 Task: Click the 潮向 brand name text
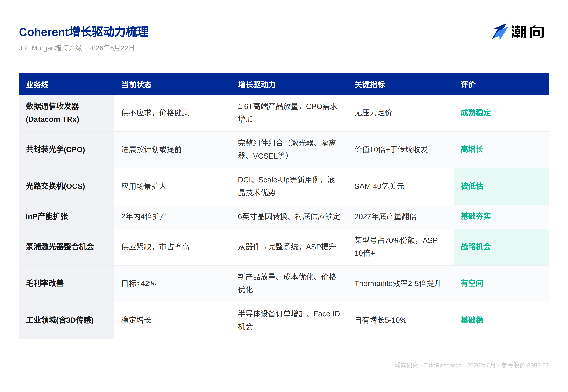click(x=527, y=32)
